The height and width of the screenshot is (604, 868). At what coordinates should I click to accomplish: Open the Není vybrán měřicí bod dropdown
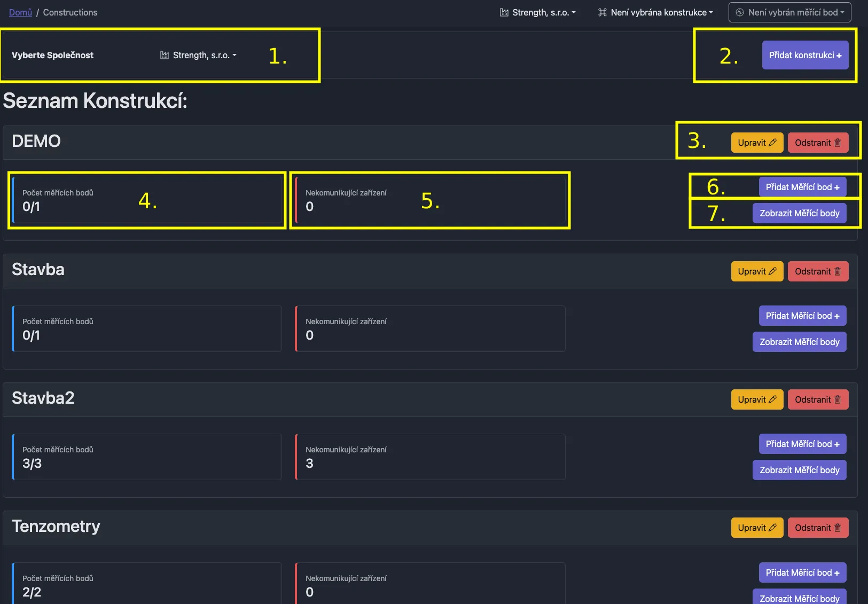click(x=789, y=12)
